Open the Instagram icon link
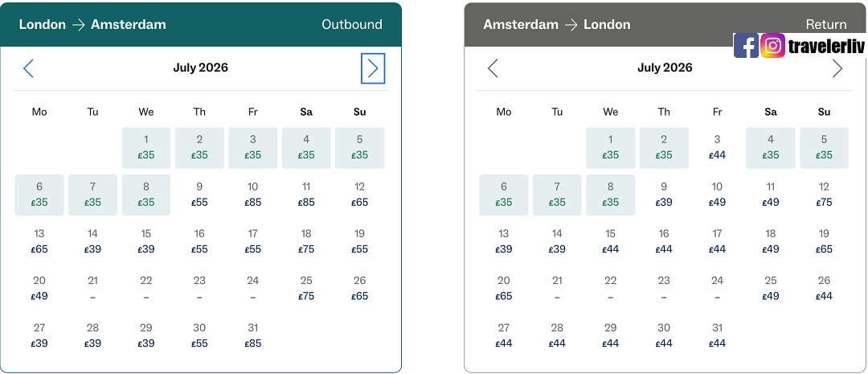868x374 pixels. pyautogui.click(x=772, y=46)
